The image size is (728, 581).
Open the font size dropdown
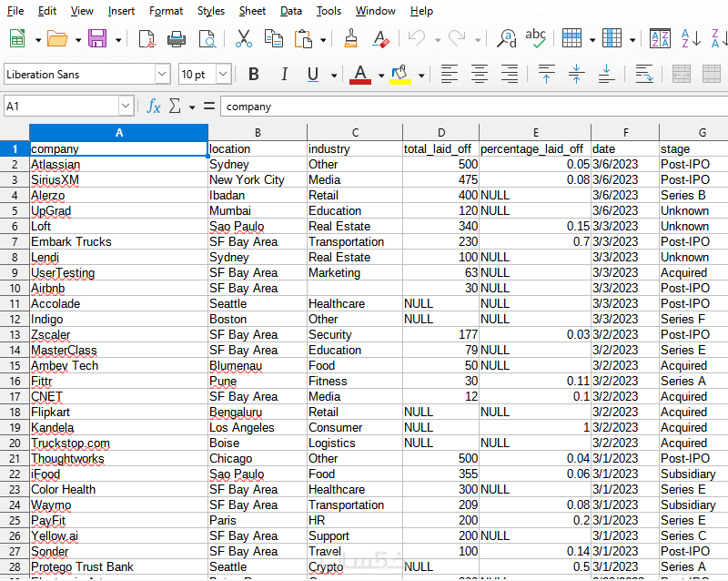click(x=223, y=74)
